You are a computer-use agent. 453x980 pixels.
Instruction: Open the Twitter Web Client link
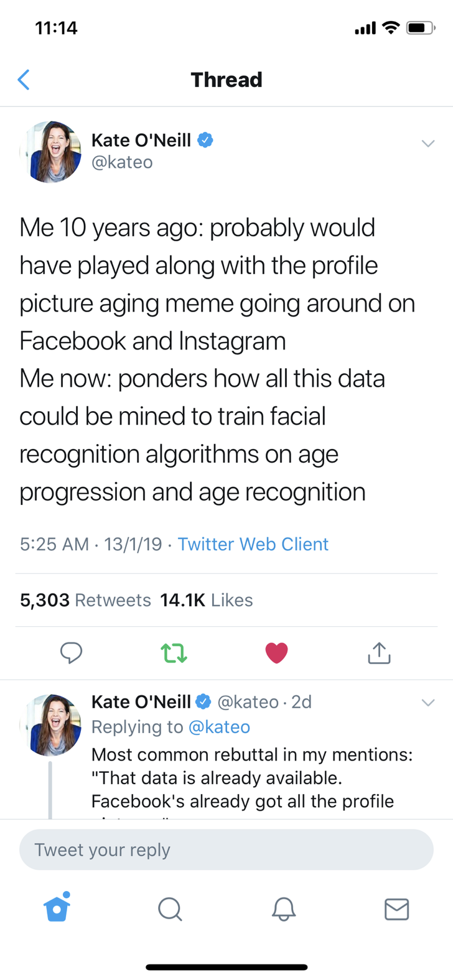pos(253,544)
